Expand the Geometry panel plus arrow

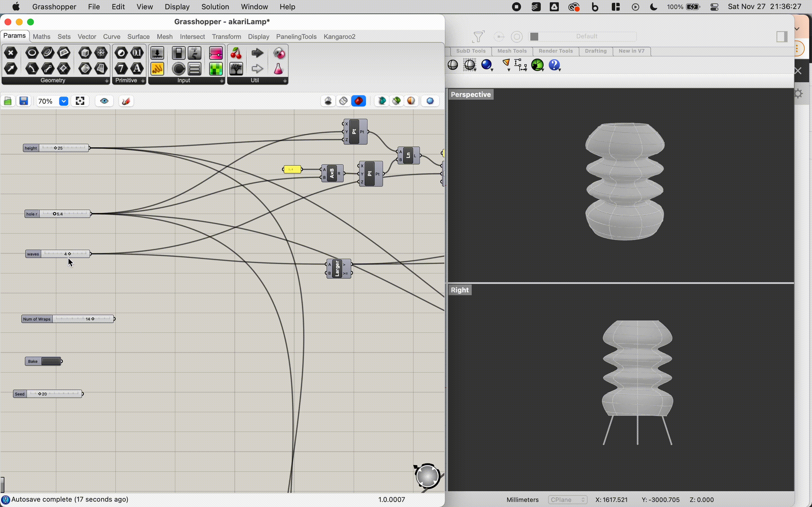click(106, 81)
